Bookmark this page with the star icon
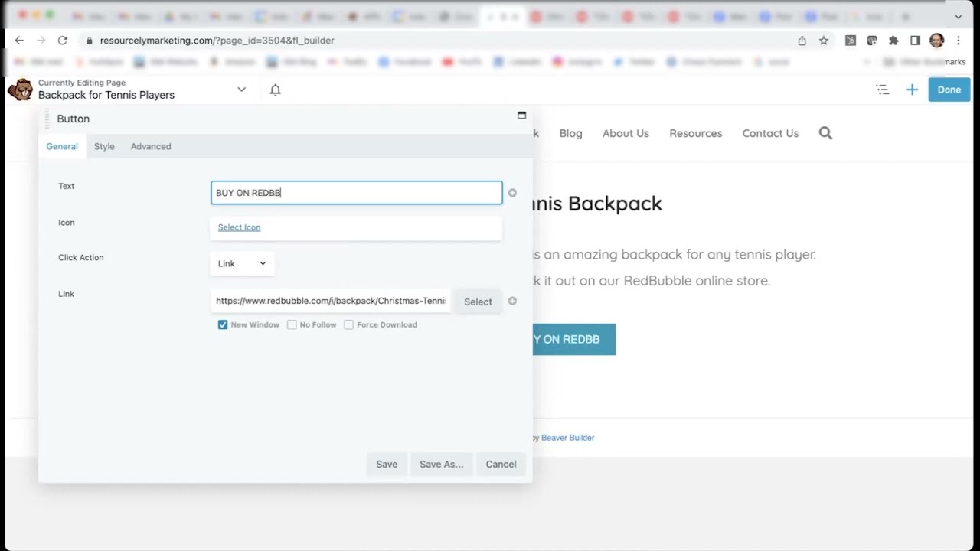This screenshot has height=551, width=980. click(x=824, y=41)
